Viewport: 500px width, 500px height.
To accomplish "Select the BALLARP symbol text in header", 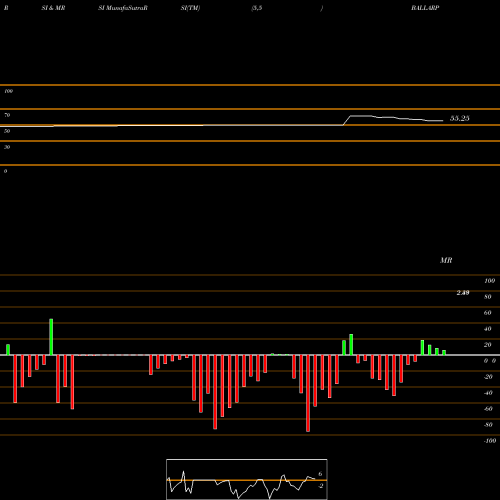I will pos(425,8).
